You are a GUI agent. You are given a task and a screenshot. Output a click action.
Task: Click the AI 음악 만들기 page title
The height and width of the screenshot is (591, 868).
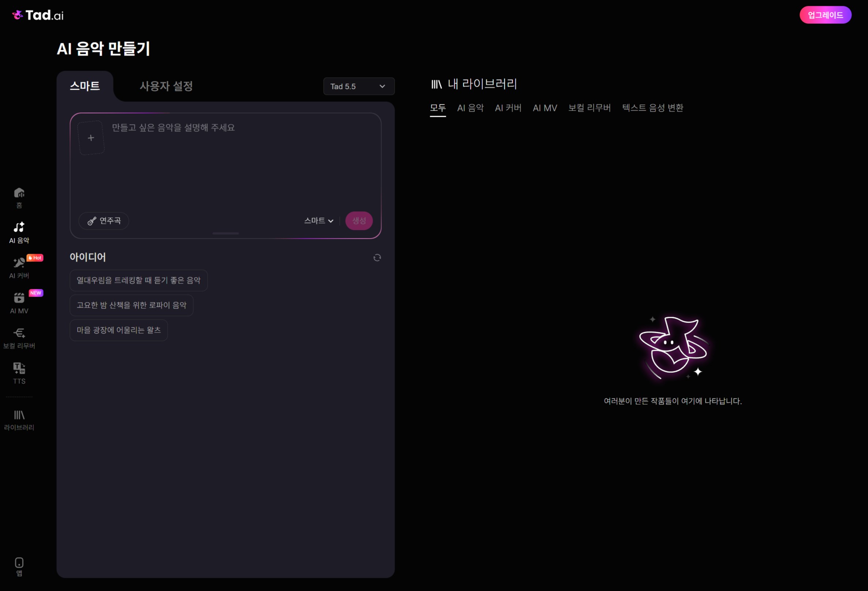[103, 49]
